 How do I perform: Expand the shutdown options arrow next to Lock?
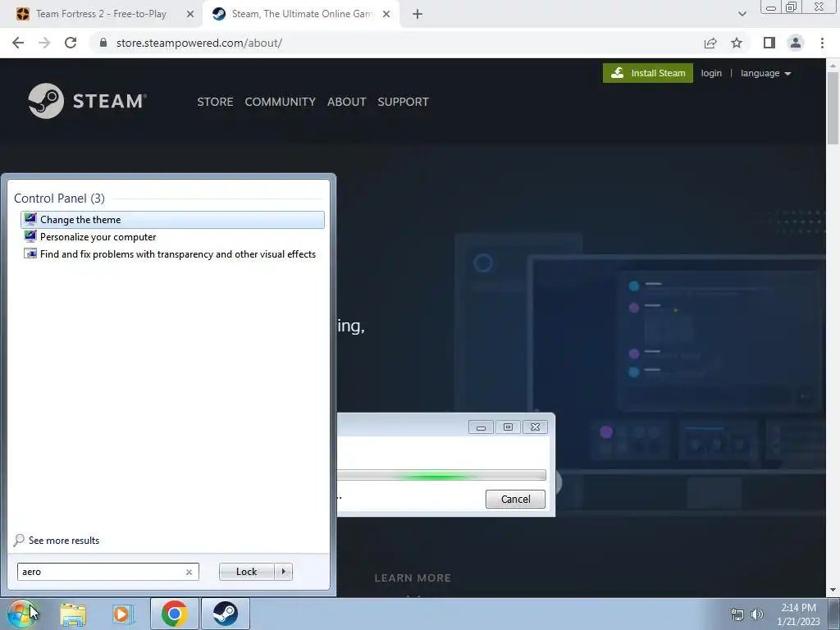pos(283,572)
